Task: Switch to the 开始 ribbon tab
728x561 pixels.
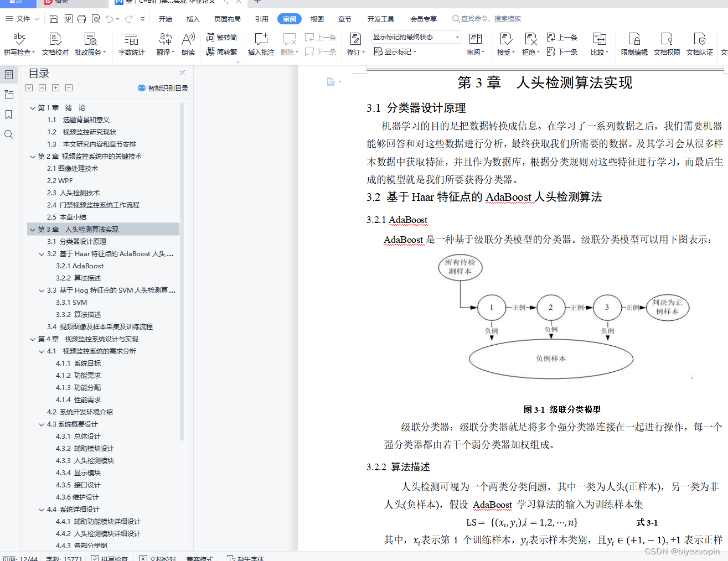Action: (166, 19)
